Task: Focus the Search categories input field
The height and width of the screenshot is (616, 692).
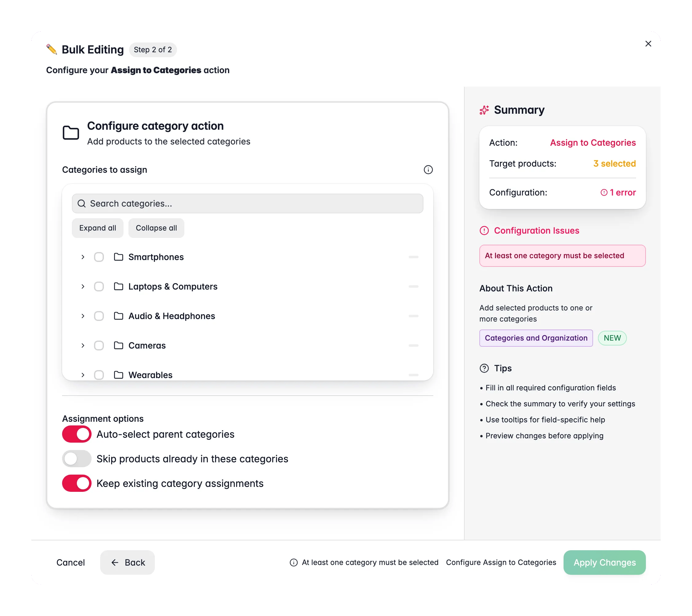Action: [x=247, y=203]
